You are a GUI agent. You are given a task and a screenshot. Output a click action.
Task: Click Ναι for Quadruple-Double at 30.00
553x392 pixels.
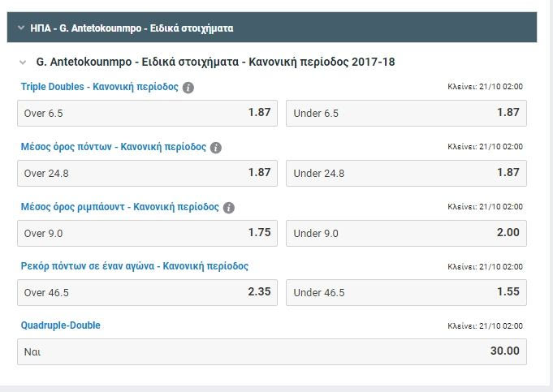[271, 351]
